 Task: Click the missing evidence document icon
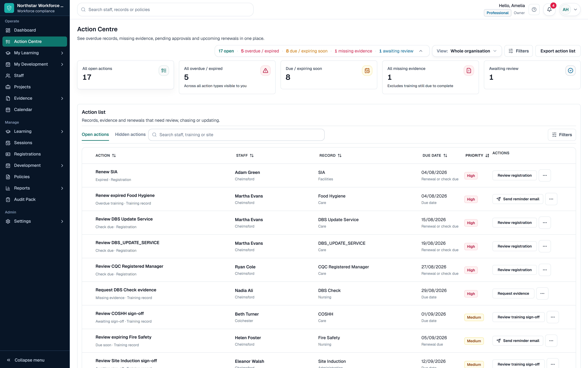click(469, 71)
